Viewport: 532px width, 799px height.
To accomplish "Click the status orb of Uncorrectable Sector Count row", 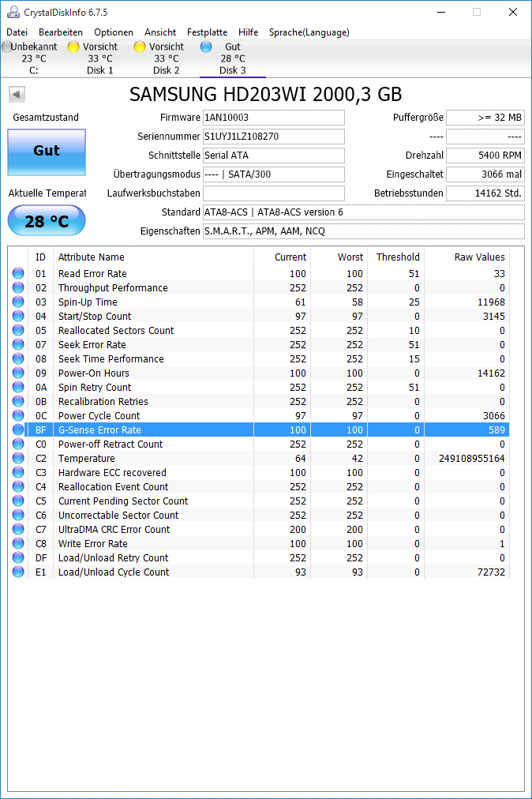I will click(18, 516).
